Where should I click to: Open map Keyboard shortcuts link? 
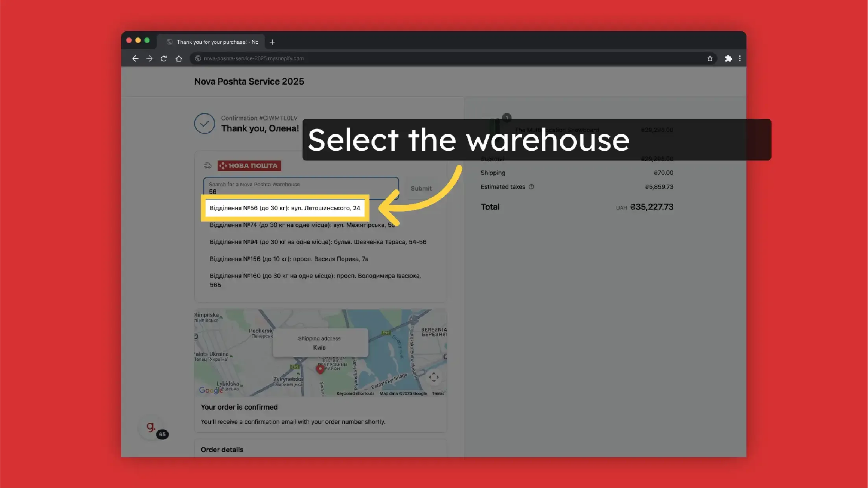[355, 394]
